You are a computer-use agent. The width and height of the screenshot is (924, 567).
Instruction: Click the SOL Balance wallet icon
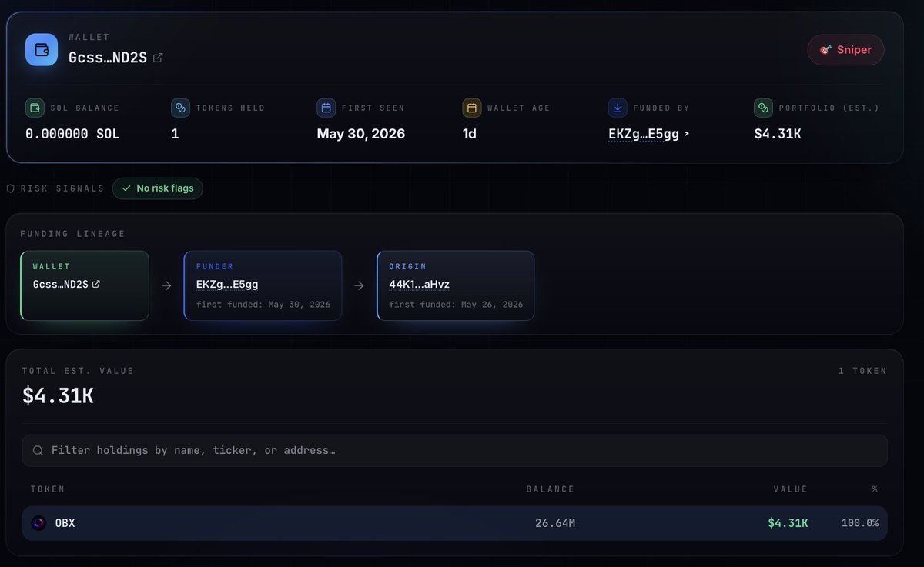pyautogui.click(x=34, y=108)
